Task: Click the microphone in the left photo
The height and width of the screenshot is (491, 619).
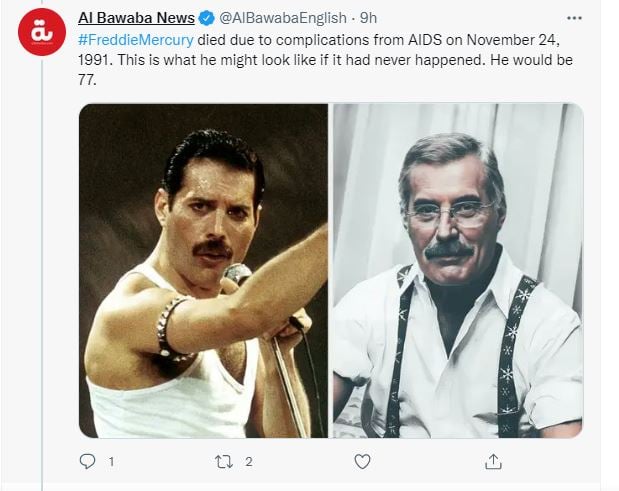Action: [x=239, y=274]
